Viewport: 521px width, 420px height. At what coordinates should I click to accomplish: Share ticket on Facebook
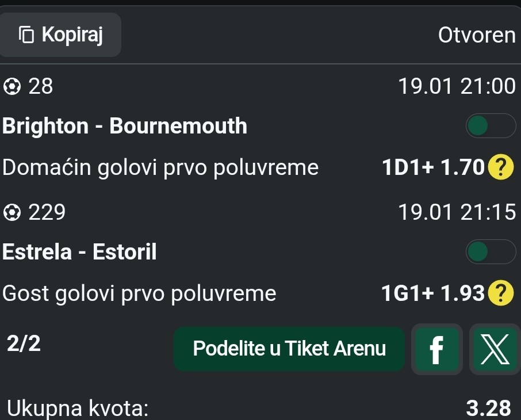(x=437, y=349)
